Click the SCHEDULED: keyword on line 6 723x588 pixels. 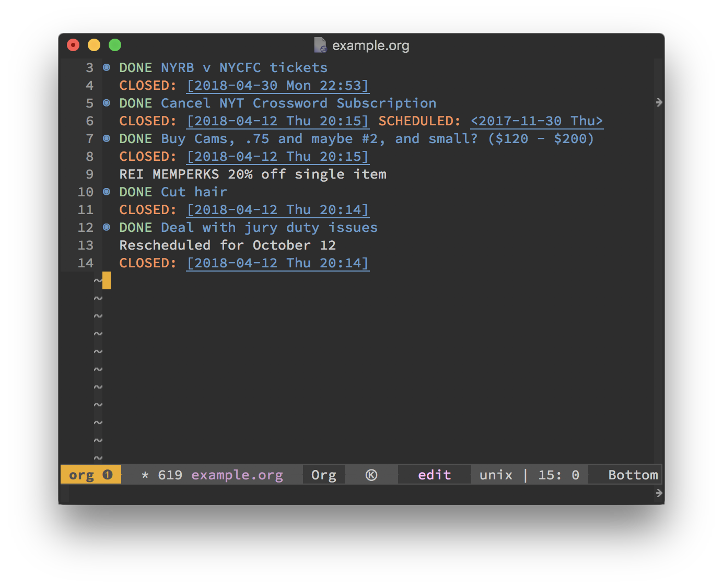click(x=419, y=121)
